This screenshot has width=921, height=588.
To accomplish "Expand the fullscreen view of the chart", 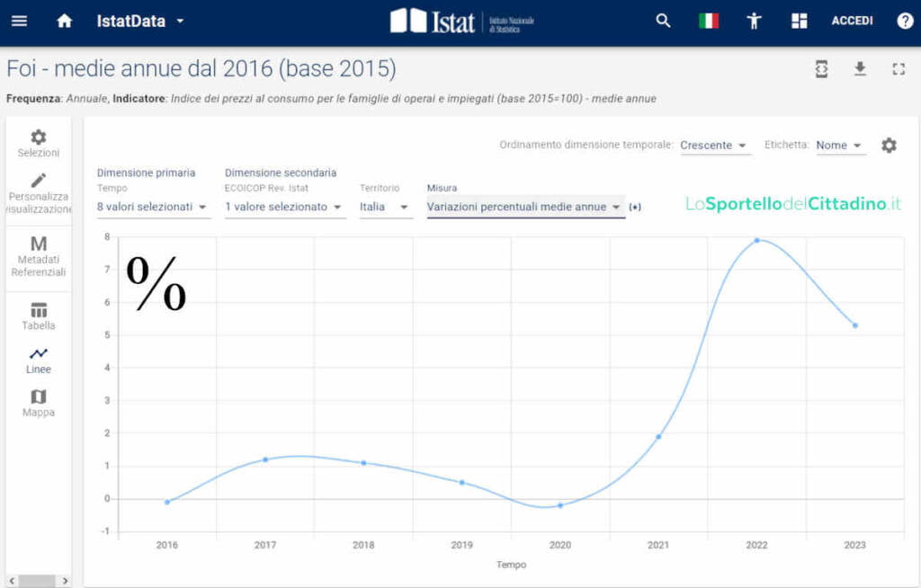I will click(x=898, y=68).
